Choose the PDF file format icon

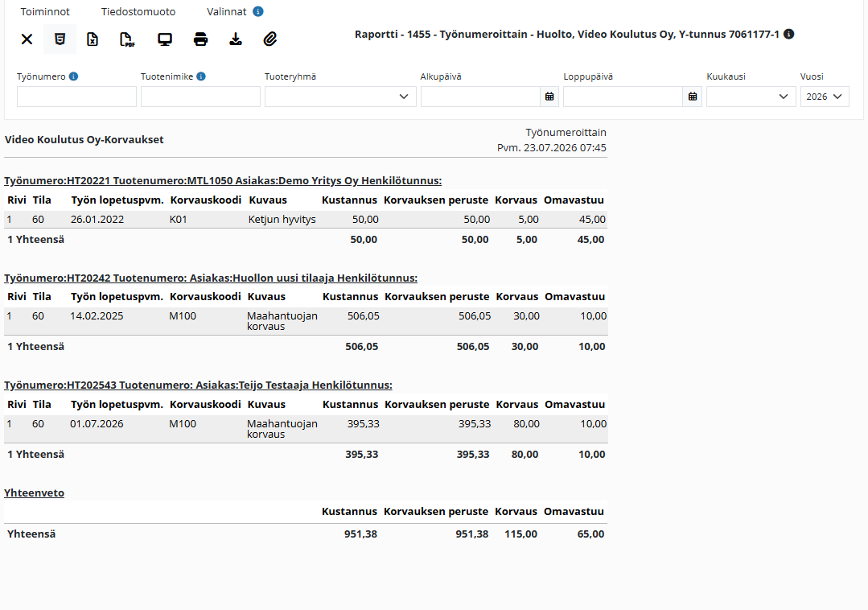(127, 39)
